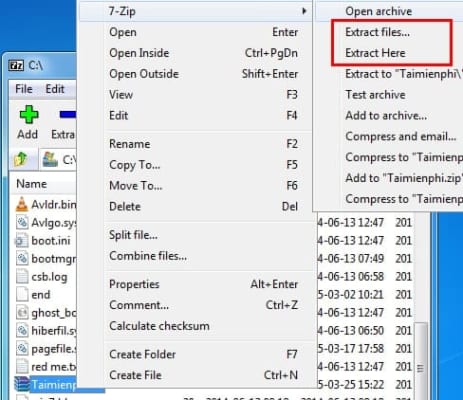
Task: Select Delete in the context menu
Action: (x=204, y=206)
